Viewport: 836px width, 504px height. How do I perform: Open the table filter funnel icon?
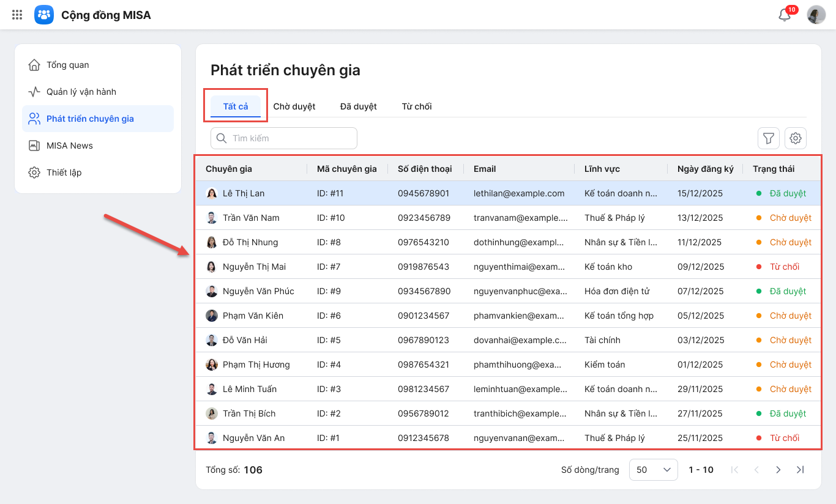tap(768, 138)
